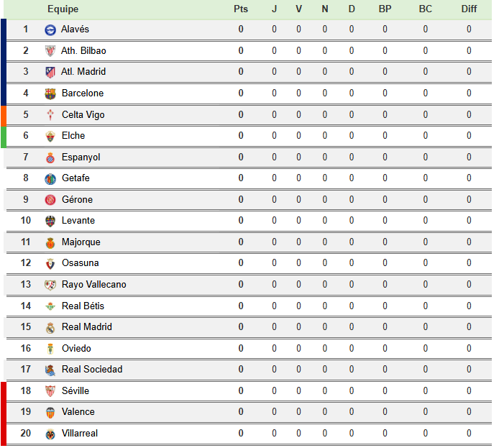The height and width of the screenshot is (448, 499).
Task: Click the Gérone club crest
Action: [50, 200]
